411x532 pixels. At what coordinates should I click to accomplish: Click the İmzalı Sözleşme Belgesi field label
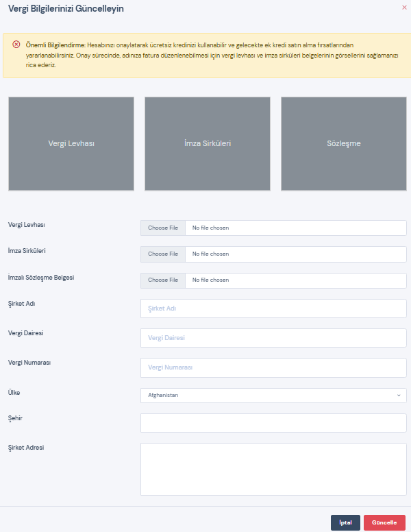(41, 278)
